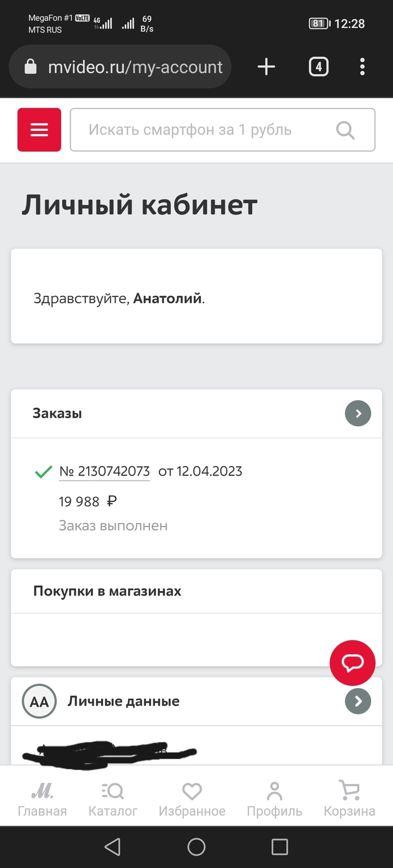Tap Android back navigation button
This screenshot has width=393, height=868.
[113, 847]
